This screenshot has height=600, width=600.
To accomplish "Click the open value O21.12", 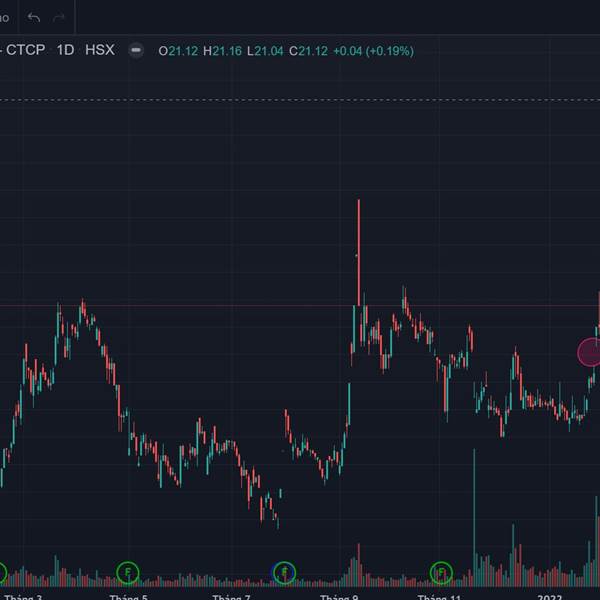I will click(178, 51).
